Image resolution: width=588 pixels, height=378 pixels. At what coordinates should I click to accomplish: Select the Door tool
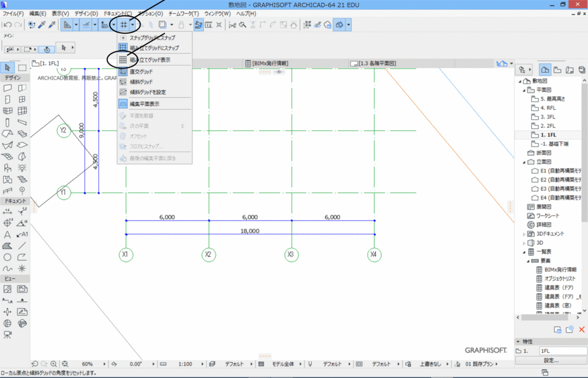pos(7,99)
